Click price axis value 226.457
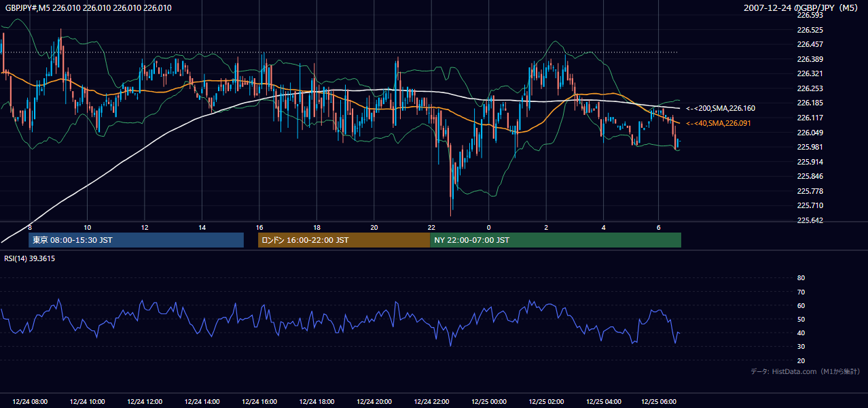 click(x=810, y=44)
